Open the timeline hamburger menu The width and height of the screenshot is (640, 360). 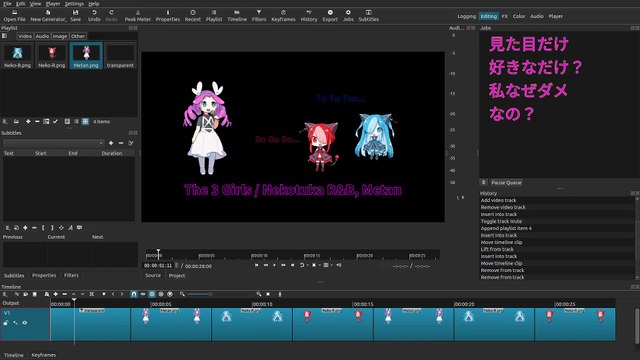coord(4,294)
